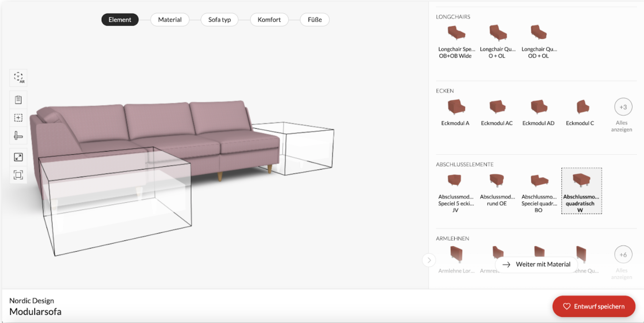
Task: Show all corner modules via +3
Action: click(623, 108)
